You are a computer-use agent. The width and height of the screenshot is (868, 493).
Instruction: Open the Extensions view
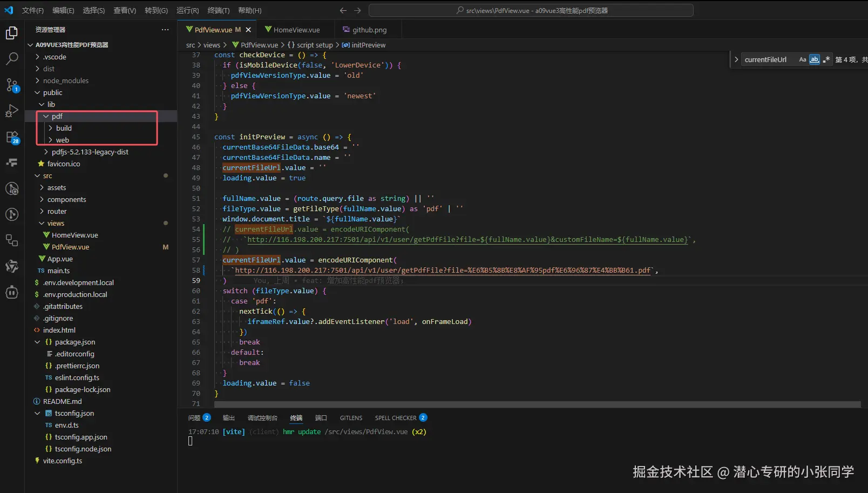[11, 137]
